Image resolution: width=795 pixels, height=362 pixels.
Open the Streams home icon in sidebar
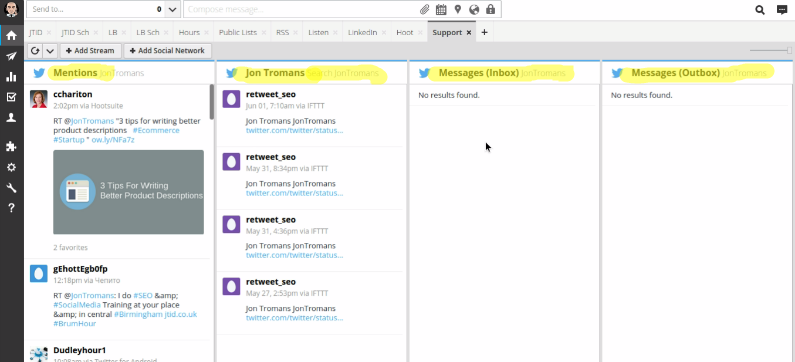(11, 35)
